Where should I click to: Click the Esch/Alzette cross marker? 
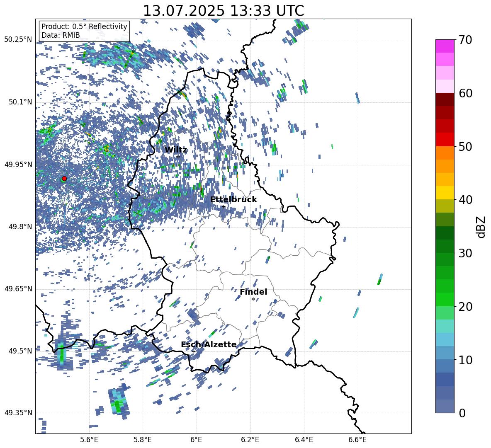(x=194, y=351)
